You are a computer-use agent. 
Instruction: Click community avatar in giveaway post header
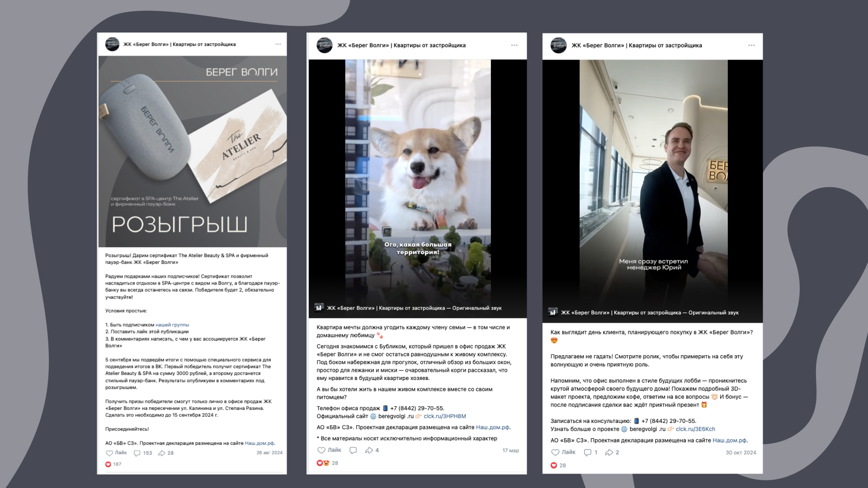tap(112, 44)
